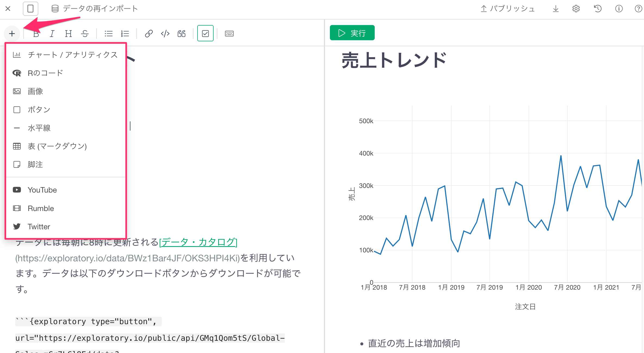Viewport: 644px width, 353px height.
Task: Select Rumble menu item
Action: pyautogui.click(x=65, y=208)
